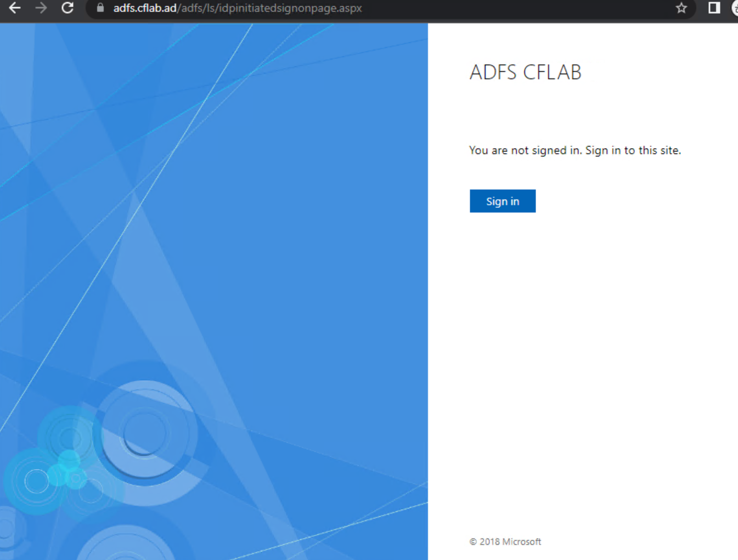The image size is (738, 560).
Task: View site security lock information
Action: (x=100, y=8)
